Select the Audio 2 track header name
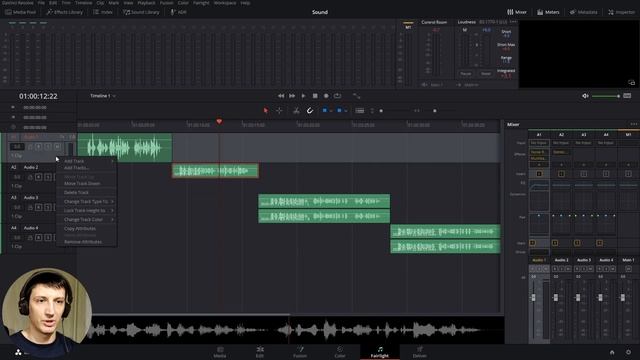This screenshot has width=640, height=360. tap(31, 167)
